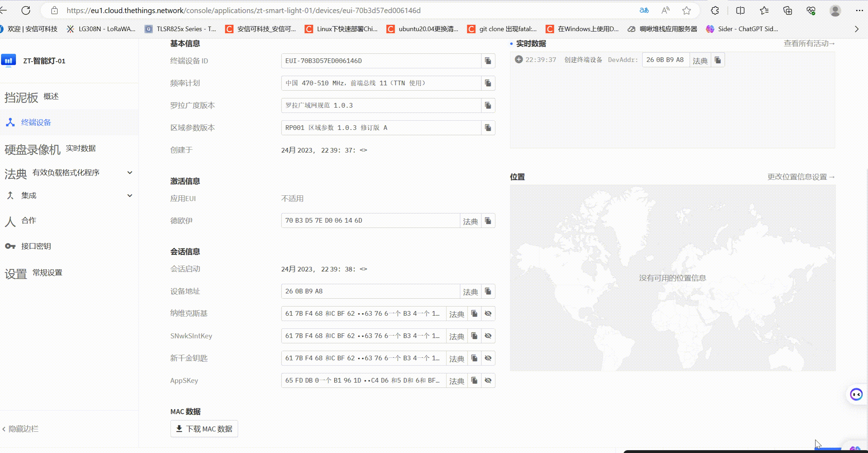868x453 pixels.
Task: Copy the device address 26 0B B9 A8
Action: (x=488, y=291)
